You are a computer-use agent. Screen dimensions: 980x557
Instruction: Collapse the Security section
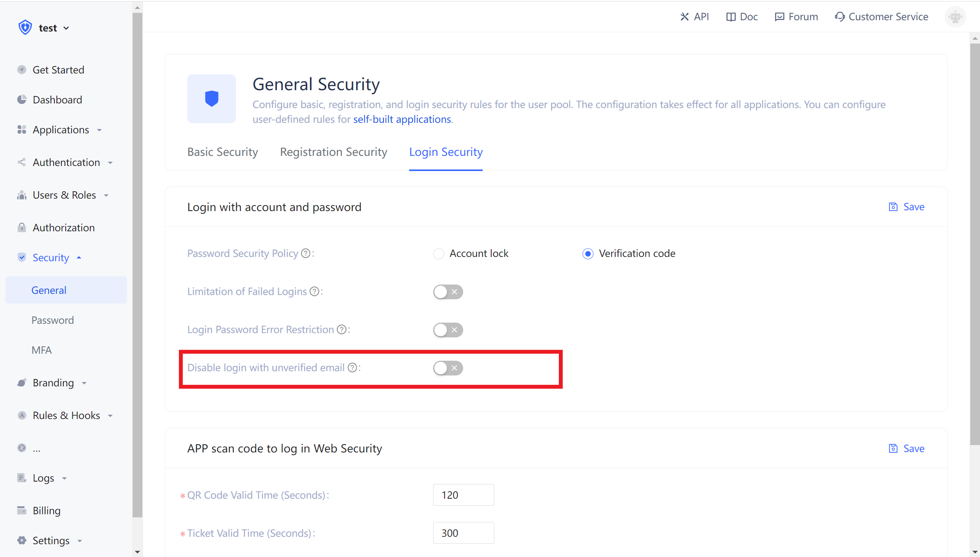79,257
